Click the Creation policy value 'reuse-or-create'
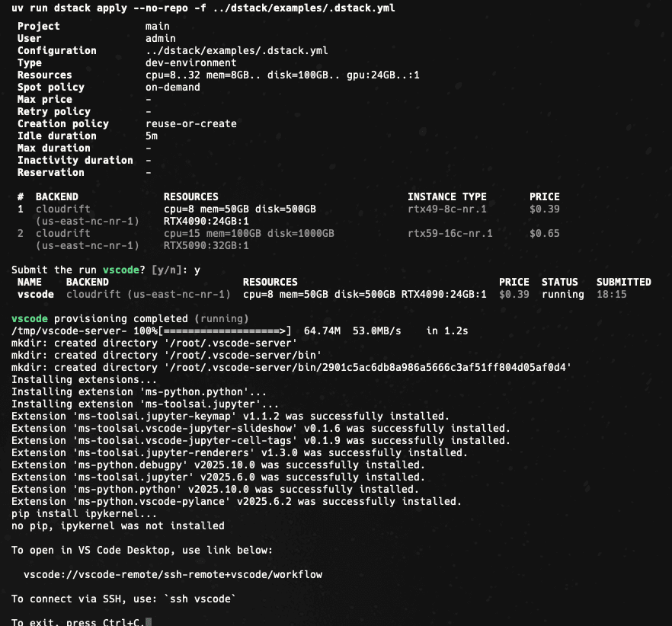672x626 pixels. point(190,124)
